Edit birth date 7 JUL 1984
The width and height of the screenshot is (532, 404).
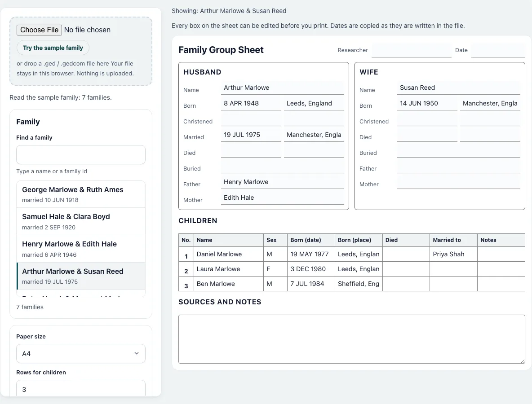(x=311, y=284)
